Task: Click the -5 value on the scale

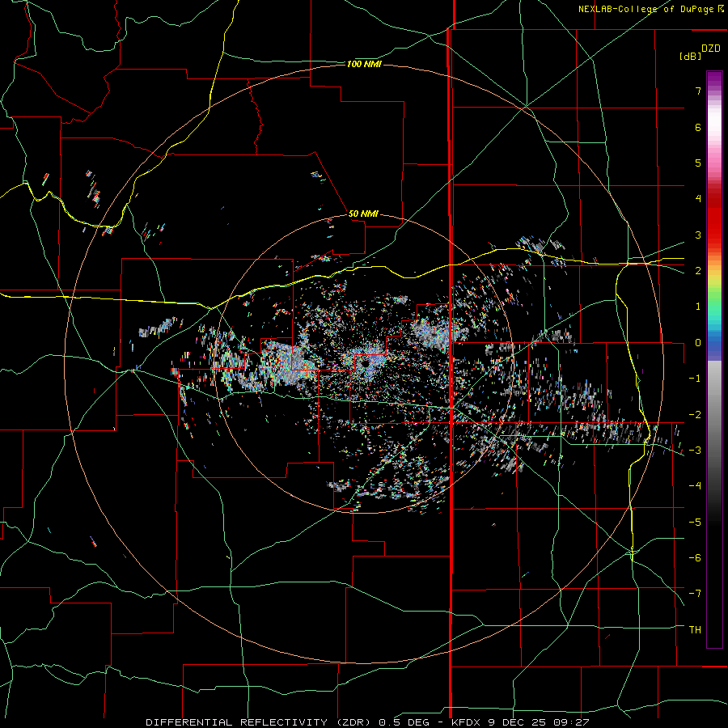Action: point(695,523)
